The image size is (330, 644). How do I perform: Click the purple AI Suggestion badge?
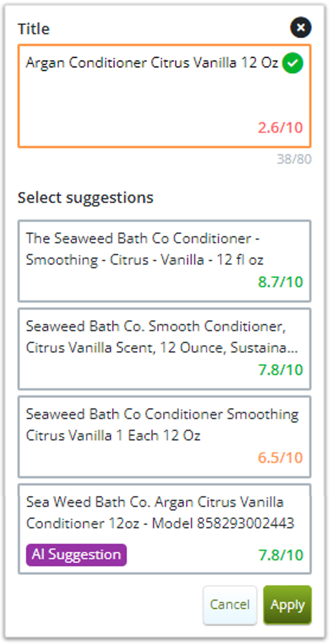(x=76, y=555)
